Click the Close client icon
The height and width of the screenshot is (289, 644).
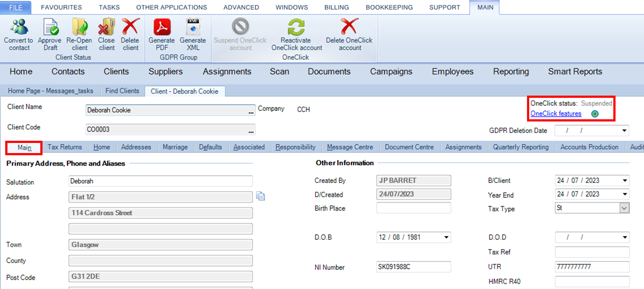pyautogui.click(x=106, y=27)
